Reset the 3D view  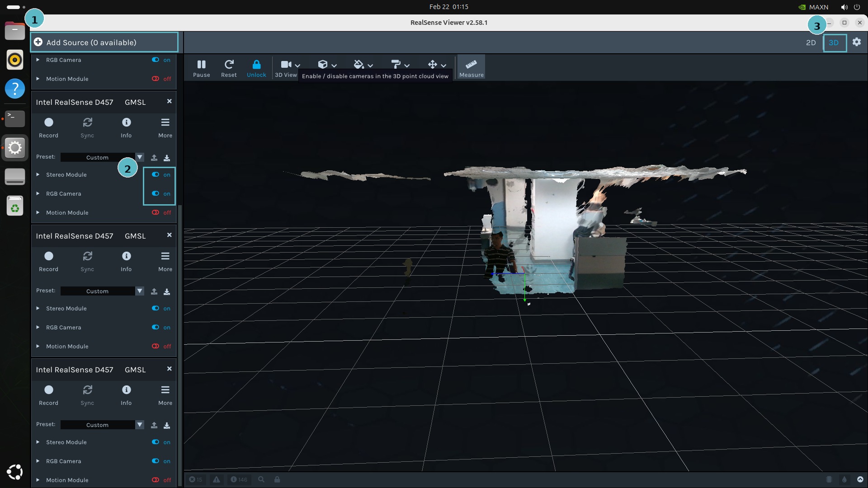coord(229,68)
